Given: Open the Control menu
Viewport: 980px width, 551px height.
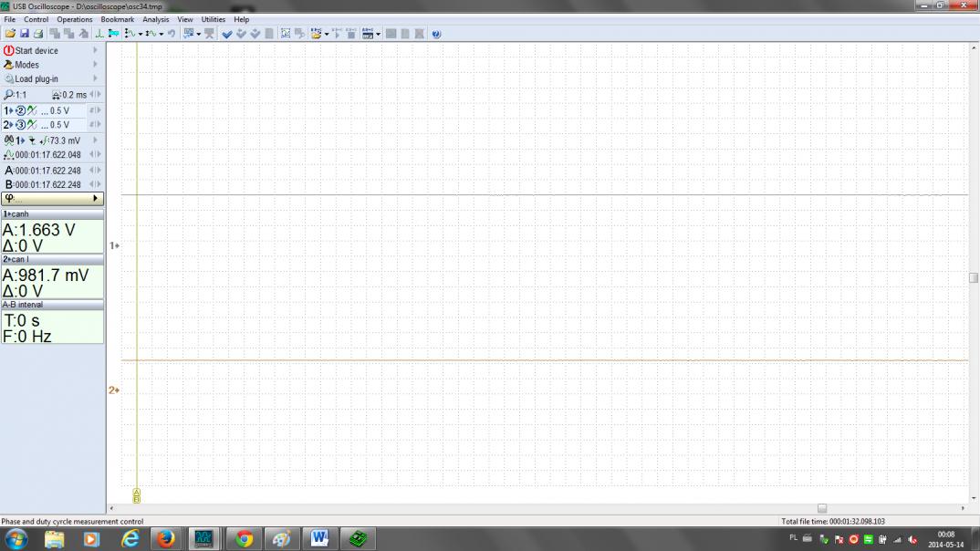Looking at the screenshot, I should pos(36,19).
